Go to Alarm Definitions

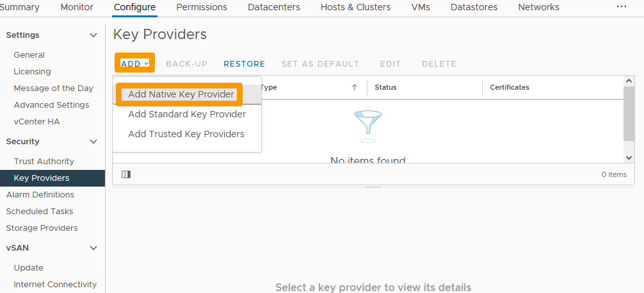[x=40, y=195]
